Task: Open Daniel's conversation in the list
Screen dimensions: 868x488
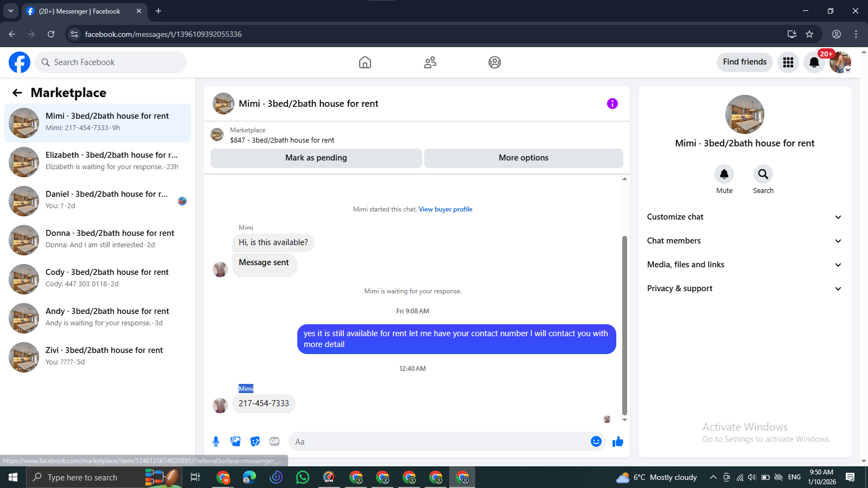Action: pyautogui.click(x=98, y=201)
